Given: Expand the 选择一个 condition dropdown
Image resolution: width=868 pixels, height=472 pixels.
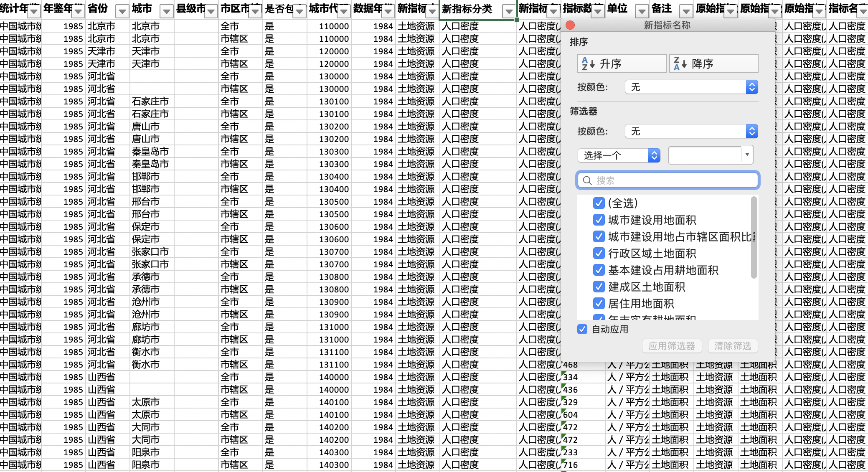Looking at the screenshot, I should 654,156.
